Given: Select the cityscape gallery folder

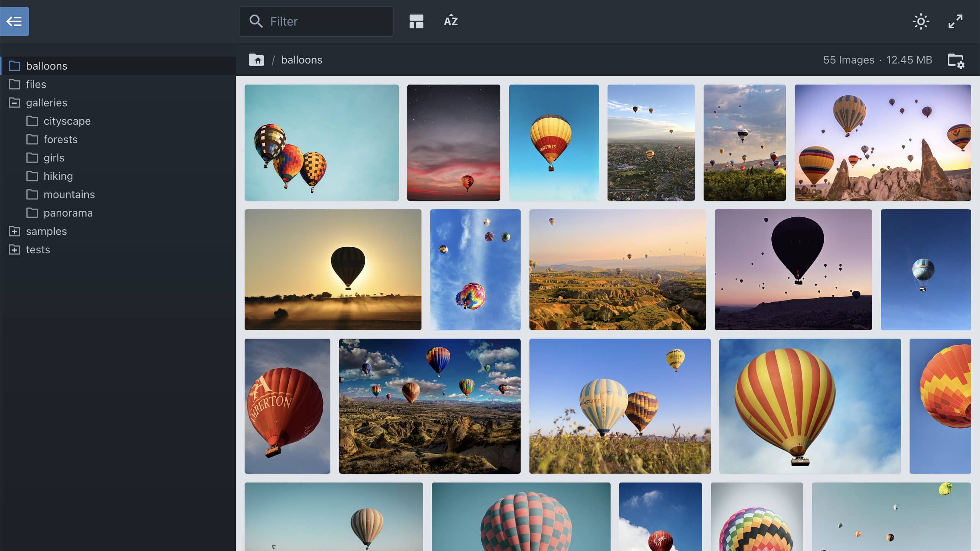Looking at the screenshot, I should click(67, 121).
